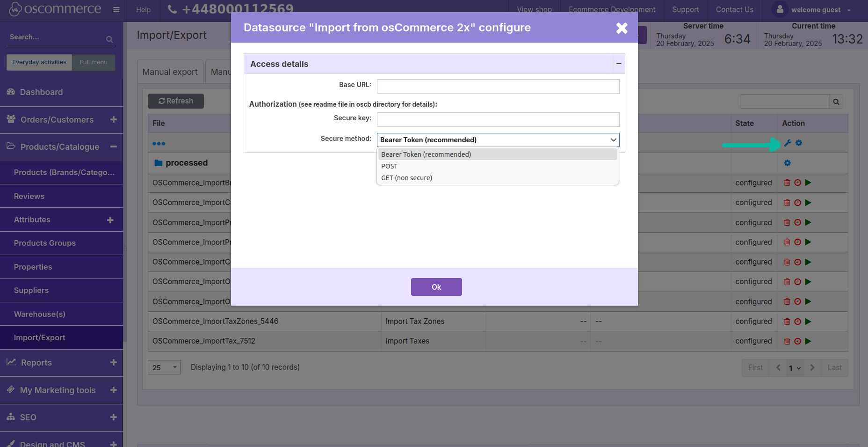Open Dashboard in sidebar
868x447 pixels.
(41, 92)
